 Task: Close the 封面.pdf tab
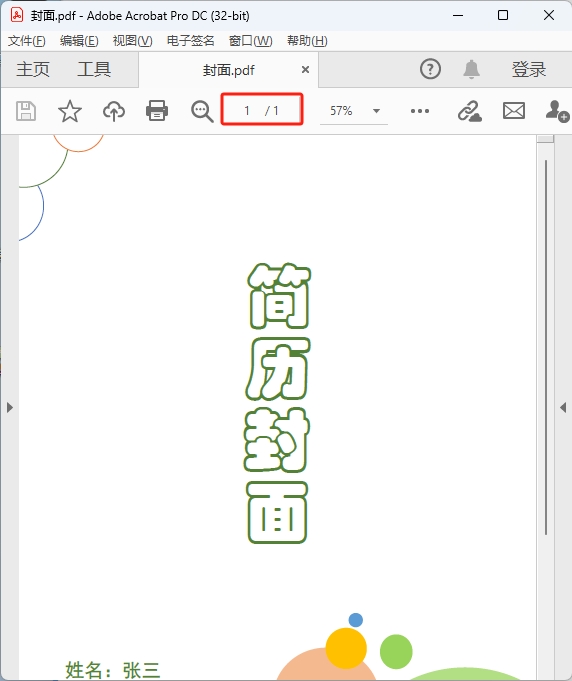pyautogui.click(x=305, y=69)
